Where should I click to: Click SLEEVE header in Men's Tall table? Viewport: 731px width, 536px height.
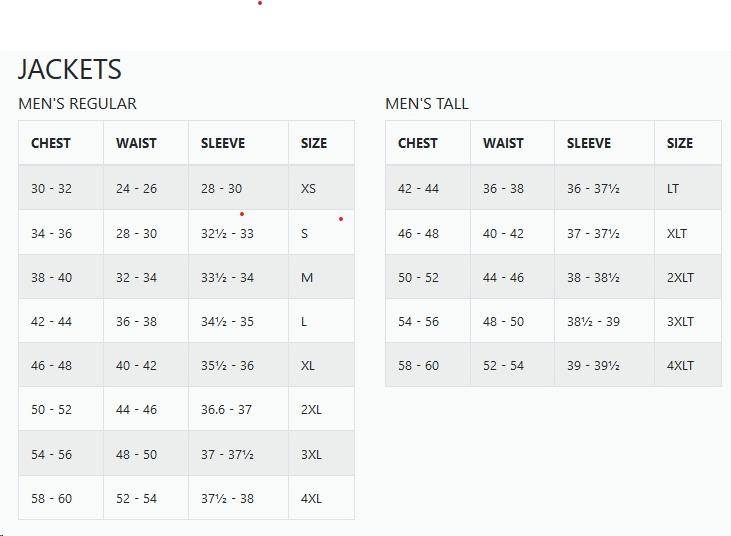click(x=588, y=143)
